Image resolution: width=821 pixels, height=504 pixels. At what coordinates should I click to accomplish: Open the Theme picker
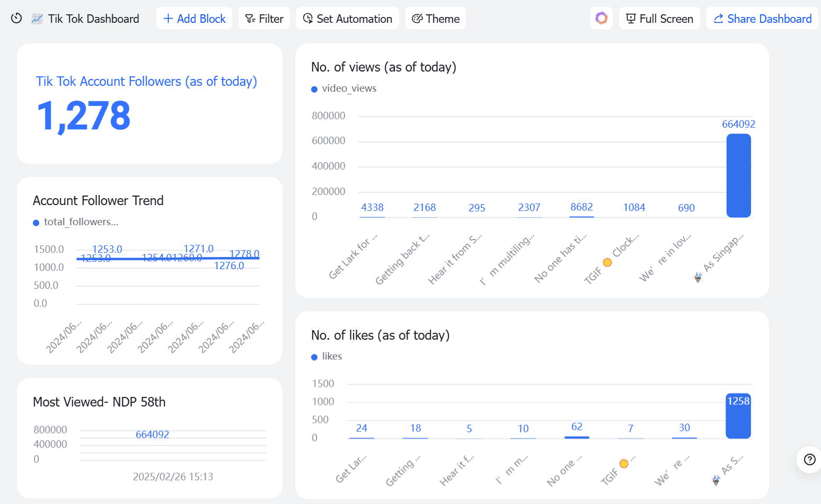point(435,19)
